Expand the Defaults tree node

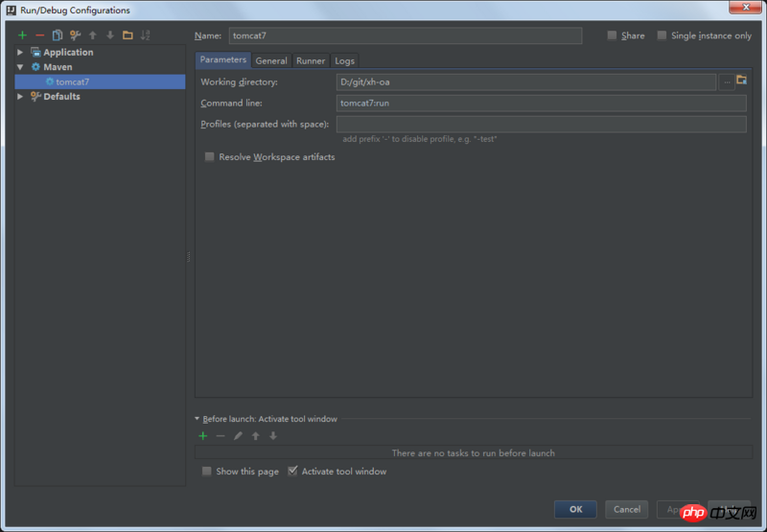tap(20, 96)
